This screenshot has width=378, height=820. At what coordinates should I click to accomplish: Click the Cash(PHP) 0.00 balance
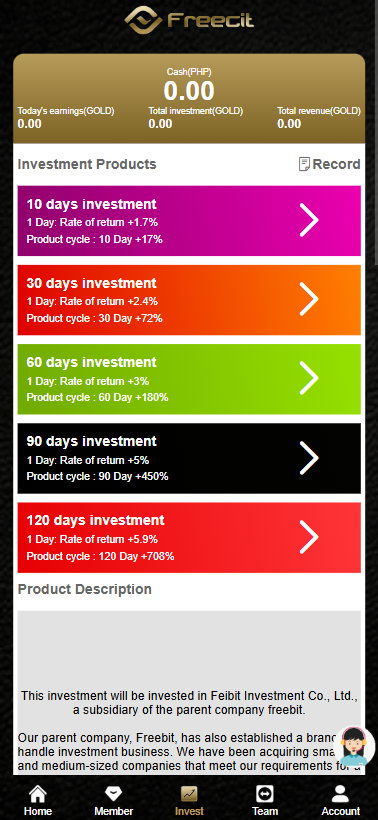[x=189, y=90]
